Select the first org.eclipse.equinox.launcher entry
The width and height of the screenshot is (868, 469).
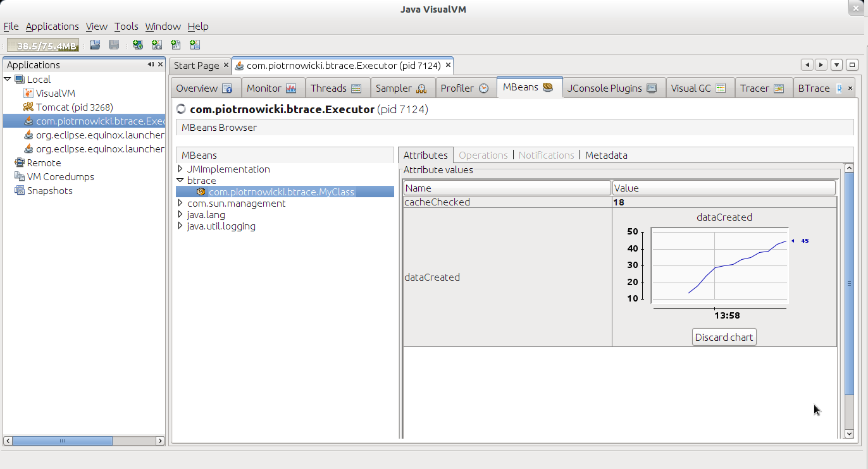pos(94,135)
